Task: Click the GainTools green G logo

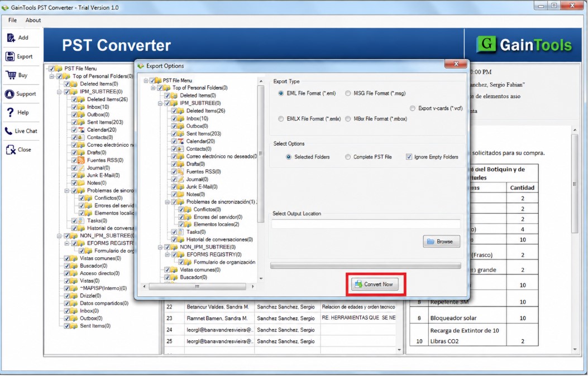Action: coord(486,45)
